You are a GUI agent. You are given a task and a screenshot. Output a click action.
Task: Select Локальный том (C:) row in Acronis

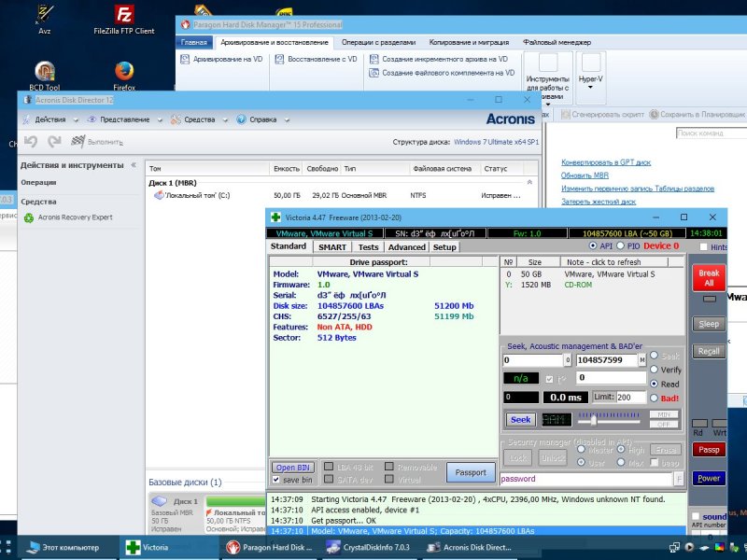click(x=341, y=195)
